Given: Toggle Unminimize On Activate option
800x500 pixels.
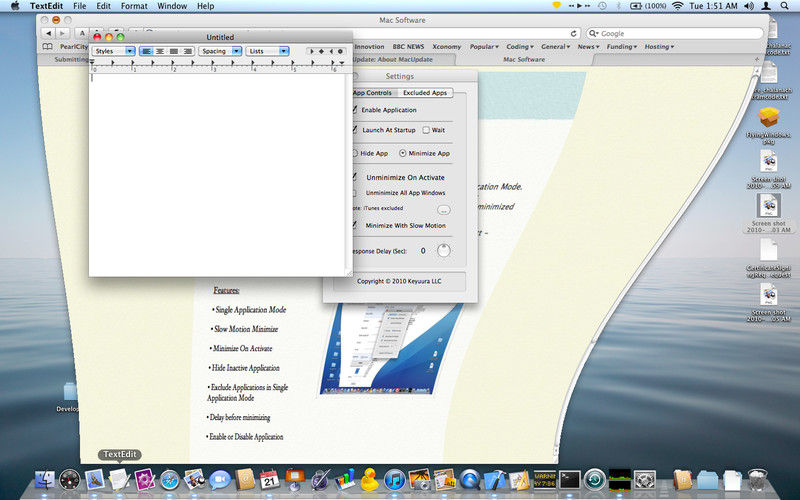Looking at the screenshot, I should [x=399, y=177].
